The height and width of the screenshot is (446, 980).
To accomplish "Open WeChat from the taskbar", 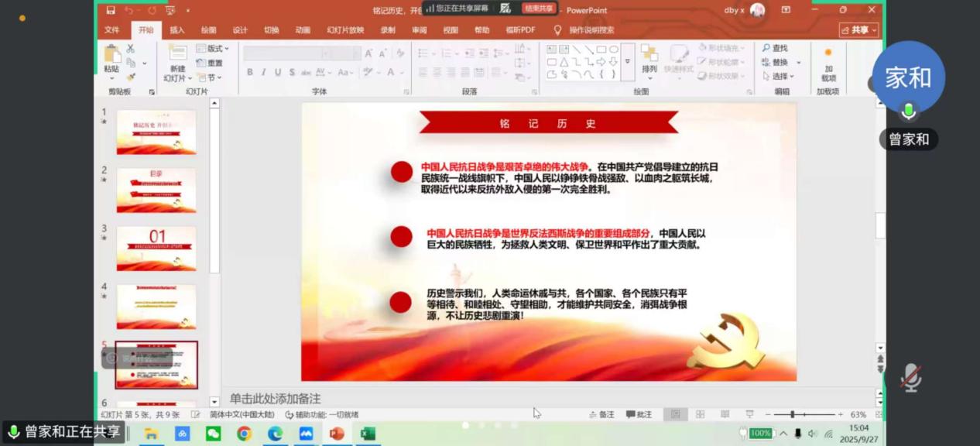I will pyautogui.click(x=213, y=434).
